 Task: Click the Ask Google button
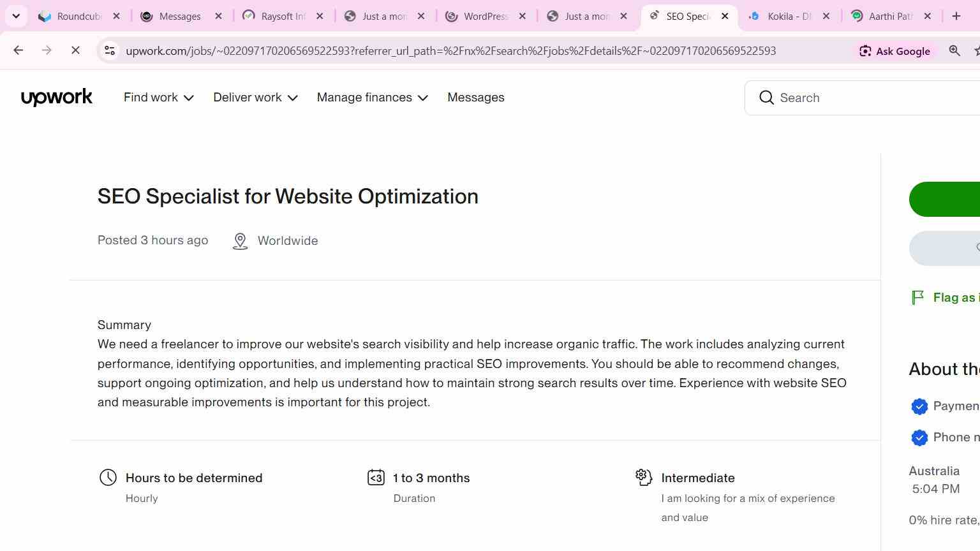[895, 51]
